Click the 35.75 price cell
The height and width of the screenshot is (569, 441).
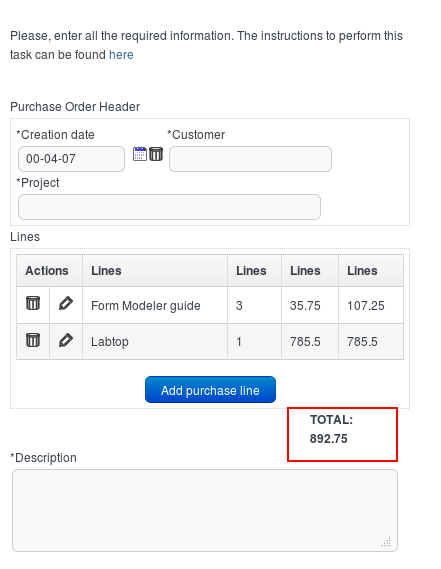pos(310,305)
